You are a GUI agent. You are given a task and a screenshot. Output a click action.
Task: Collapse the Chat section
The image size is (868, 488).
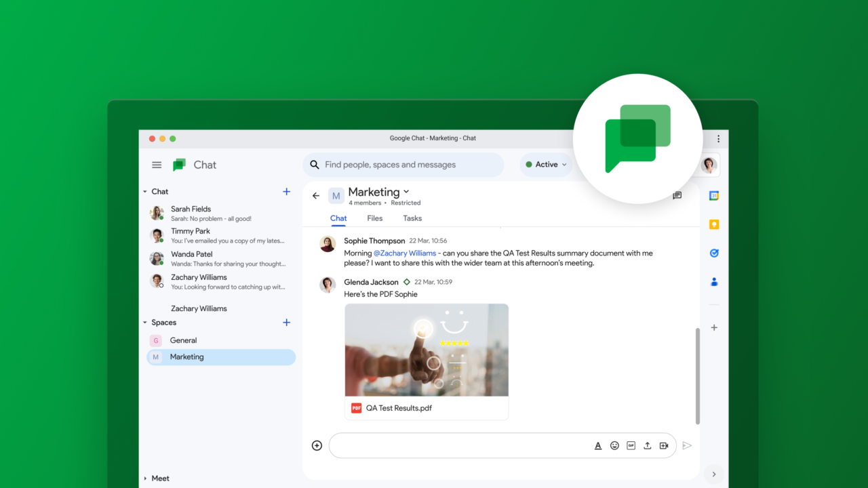144,192
